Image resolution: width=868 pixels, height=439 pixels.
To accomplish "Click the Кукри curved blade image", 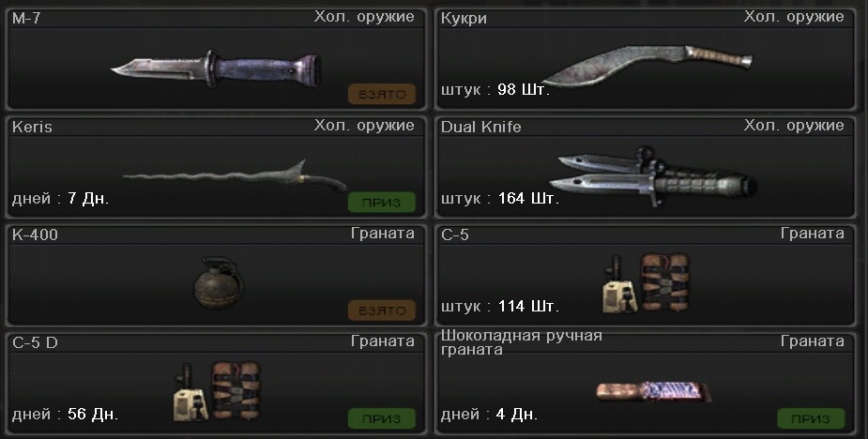I will pos(647,66).
